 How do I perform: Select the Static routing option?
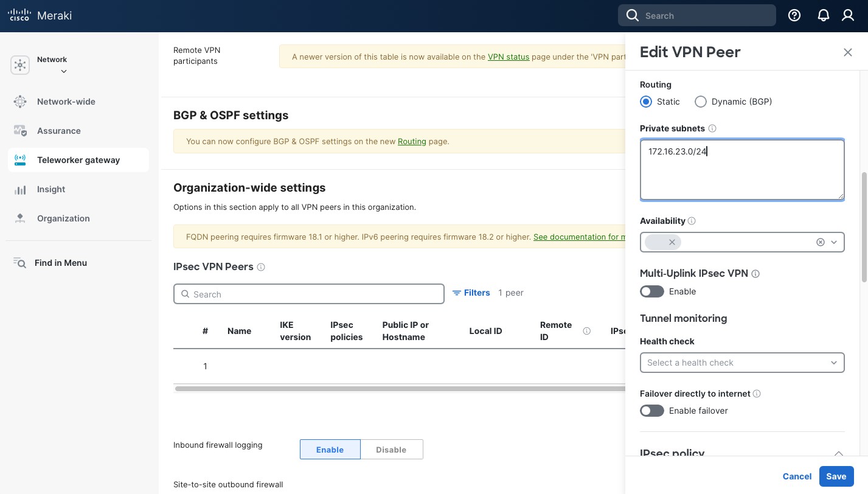coord(646,102)
